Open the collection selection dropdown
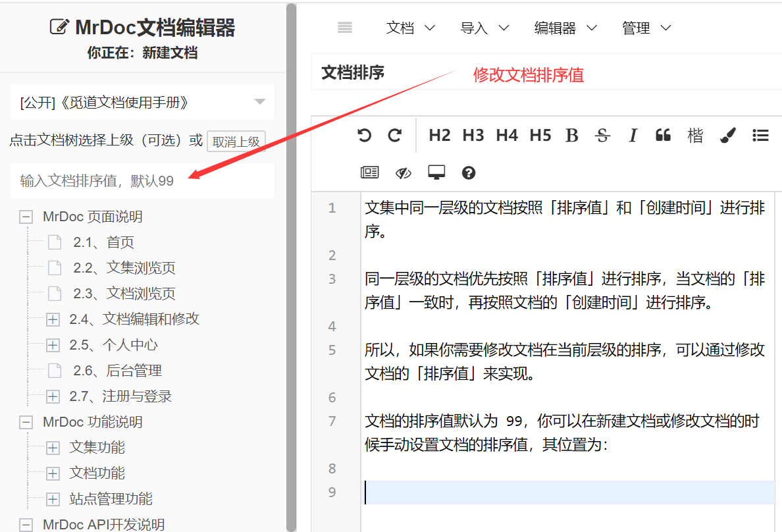 [x=142, y=102]
